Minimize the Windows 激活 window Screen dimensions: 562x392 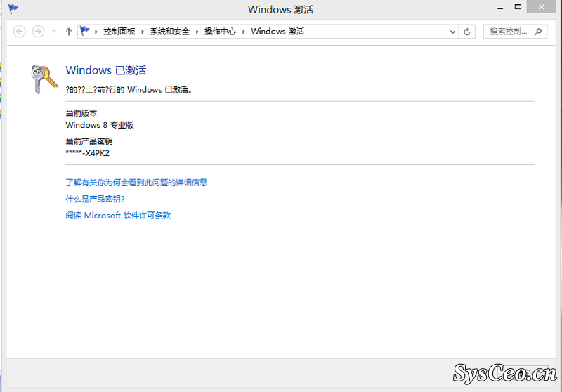coord(500,7)
